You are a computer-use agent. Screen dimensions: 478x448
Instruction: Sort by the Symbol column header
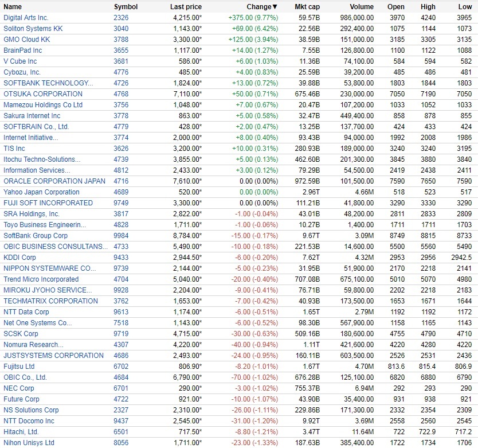click(x=126, y=7)
